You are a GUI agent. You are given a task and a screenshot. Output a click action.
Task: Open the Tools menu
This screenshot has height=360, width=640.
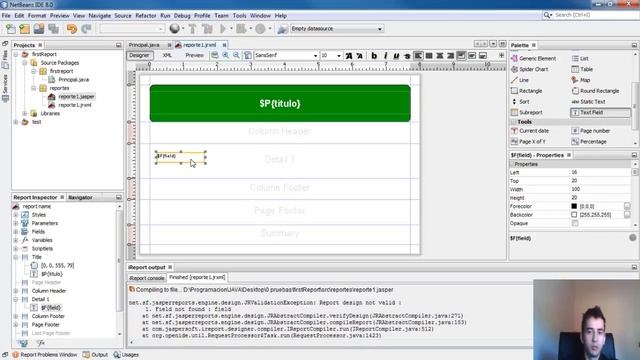pyautogui.click(x=240, y=16)
